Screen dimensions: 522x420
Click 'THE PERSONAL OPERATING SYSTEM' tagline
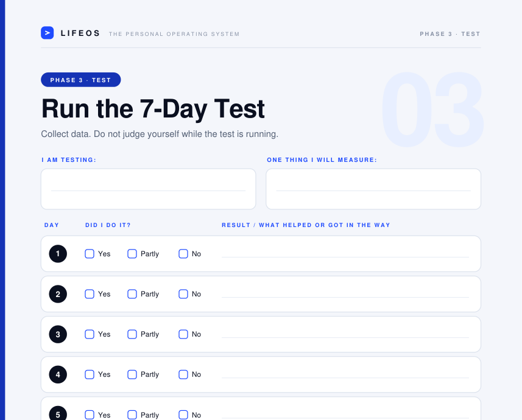(x=174, y=34)
